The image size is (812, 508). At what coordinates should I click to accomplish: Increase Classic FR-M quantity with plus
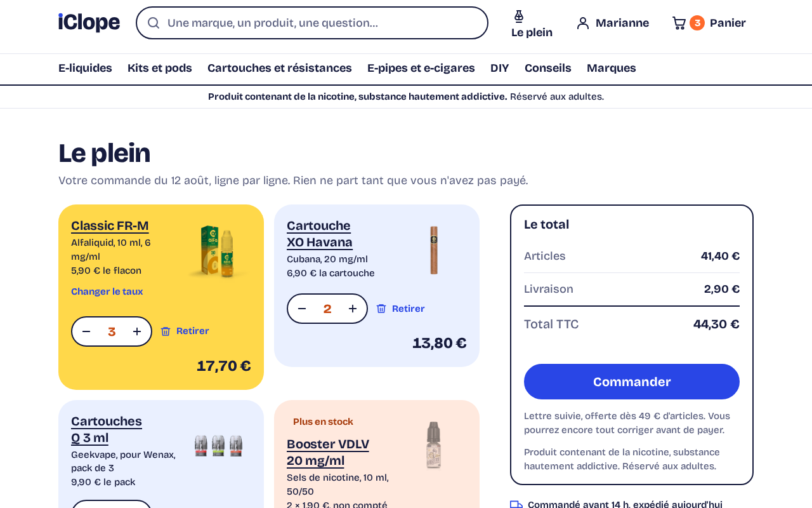(x=137, y=331)
